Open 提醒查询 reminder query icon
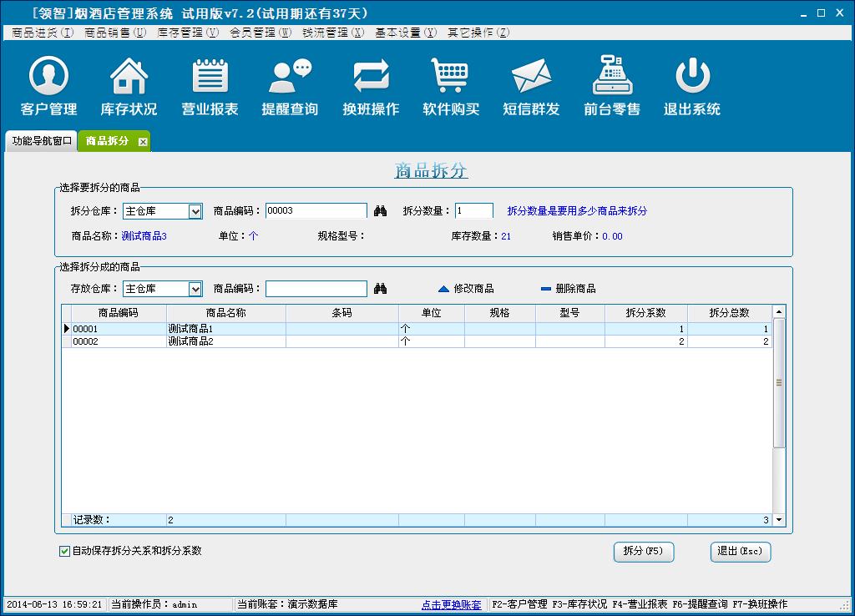The image size is (855, 616). click(x=290, y=77)
